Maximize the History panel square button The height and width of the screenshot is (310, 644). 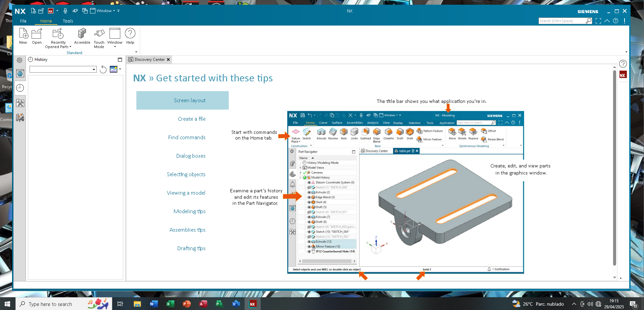(120, 60)
